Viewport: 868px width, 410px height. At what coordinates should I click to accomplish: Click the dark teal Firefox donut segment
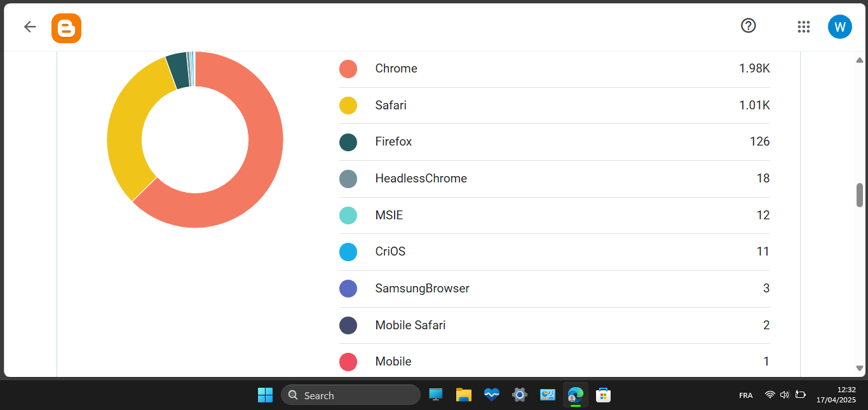tap(179, 70)
